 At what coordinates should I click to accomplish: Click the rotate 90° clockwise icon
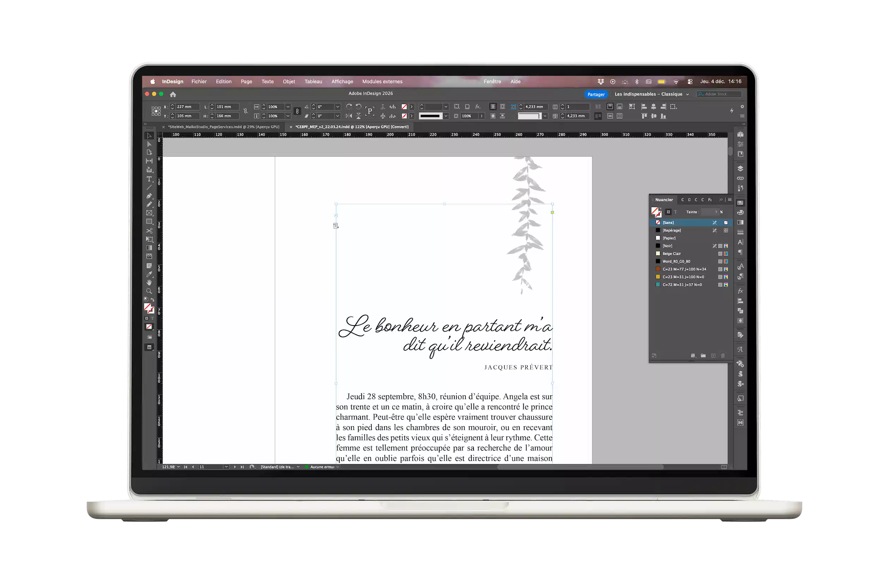coord(349,107)
